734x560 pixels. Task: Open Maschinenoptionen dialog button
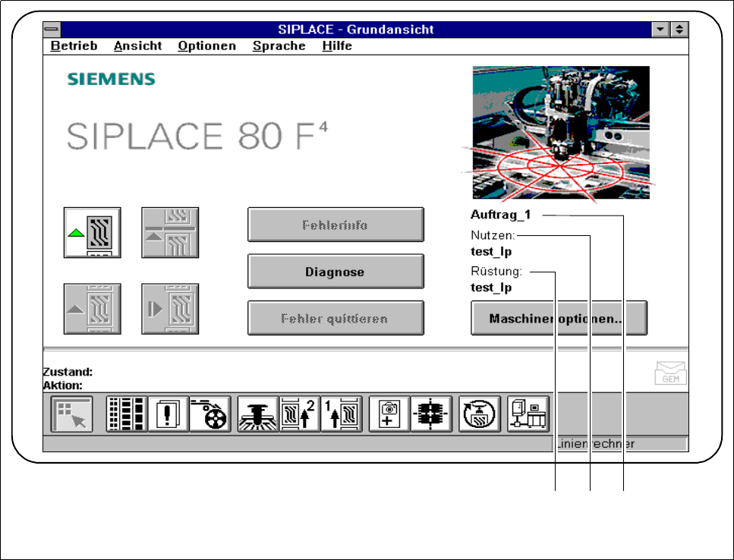pos(559,318)
